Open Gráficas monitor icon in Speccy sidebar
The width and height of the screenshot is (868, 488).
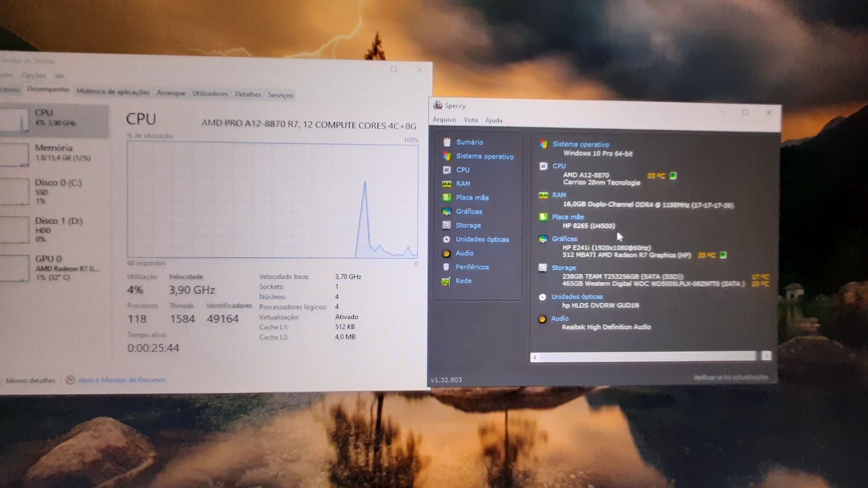(447, 211)
